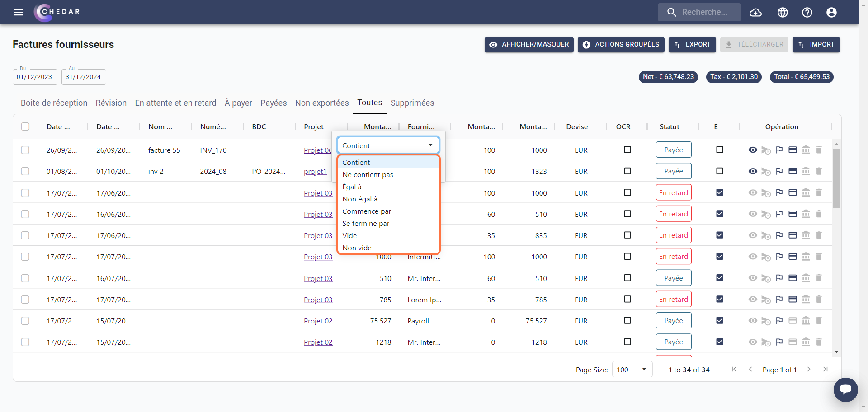Viewport: 868px width, 412px height.
Task: Go to previous page arrow
Action: (x=750, y=370)
